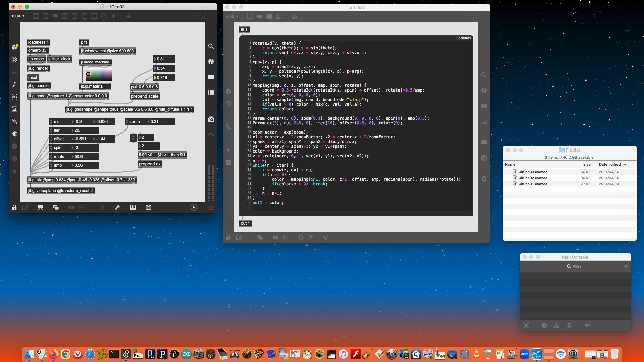The height and width of the screenshot is (362, 644).
Task: Select JitGen02.maxpat in the Fractal folder
Action: click(x=533, y=178)
